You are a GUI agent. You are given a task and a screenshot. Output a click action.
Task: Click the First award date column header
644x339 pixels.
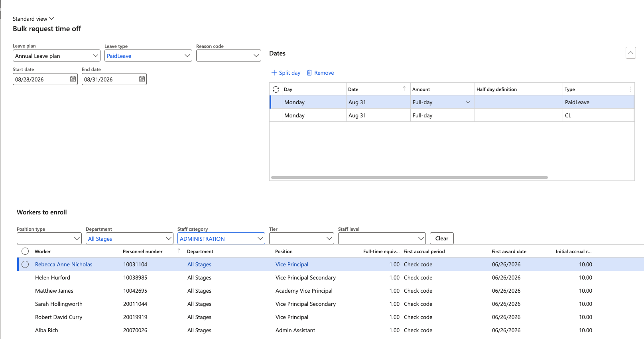tap(509, 252)
